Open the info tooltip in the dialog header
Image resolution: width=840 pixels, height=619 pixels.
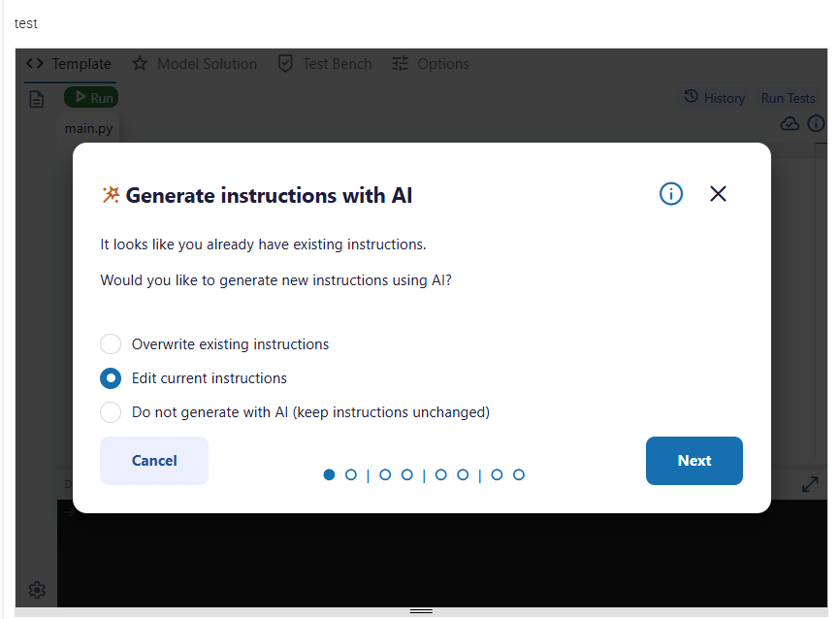click(x=670, y=193)
